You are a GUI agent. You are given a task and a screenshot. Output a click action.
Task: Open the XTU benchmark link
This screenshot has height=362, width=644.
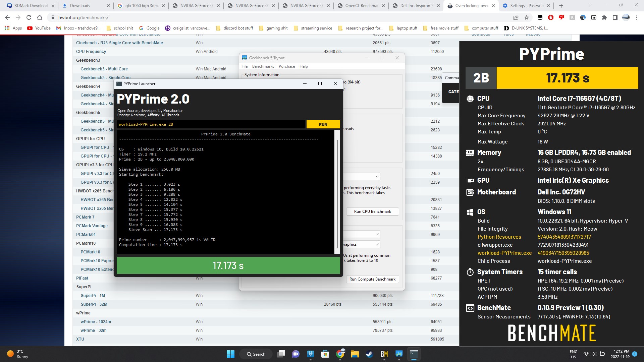point(80,339)
